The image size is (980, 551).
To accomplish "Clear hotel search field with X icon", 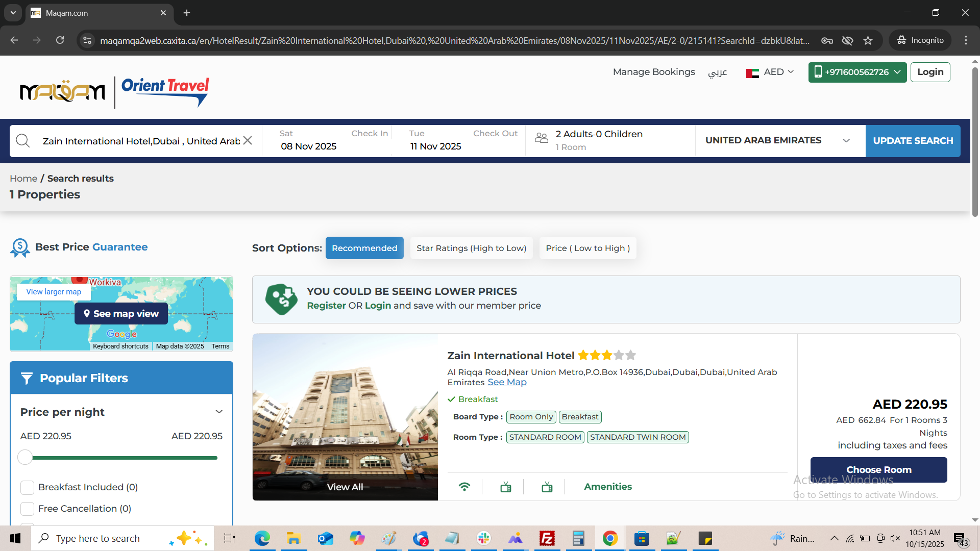I will coord(248,140).
